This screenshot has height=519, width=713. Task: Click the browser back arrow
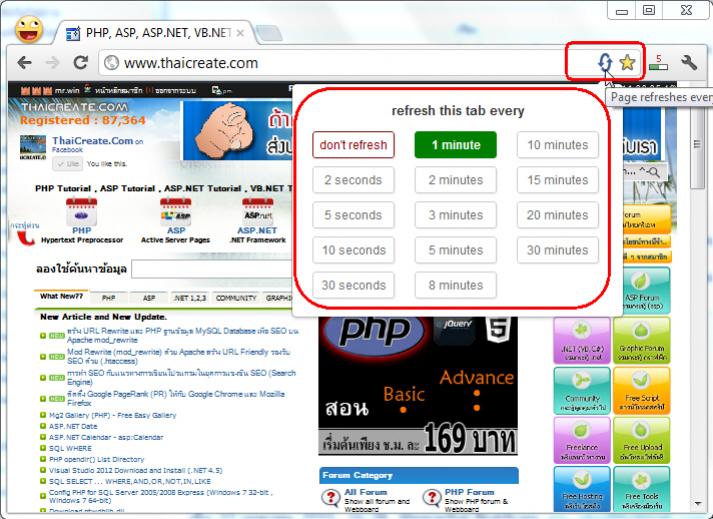(x=24, y=62)
